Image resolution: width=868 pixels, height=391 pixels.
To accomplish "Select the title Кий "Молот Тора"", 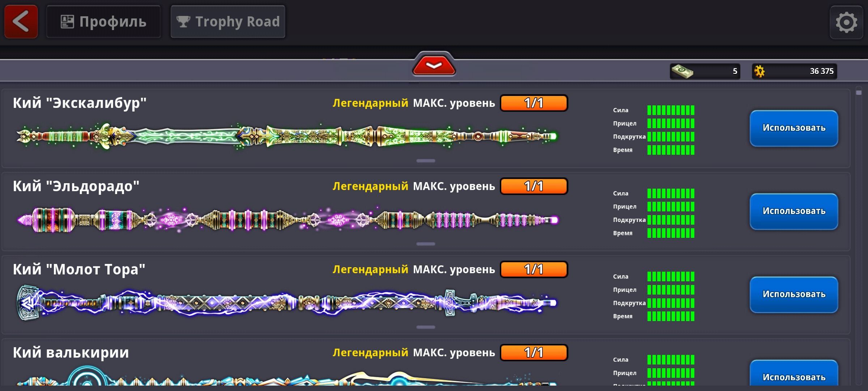I will pyautogui.click(x=79, y=270).
